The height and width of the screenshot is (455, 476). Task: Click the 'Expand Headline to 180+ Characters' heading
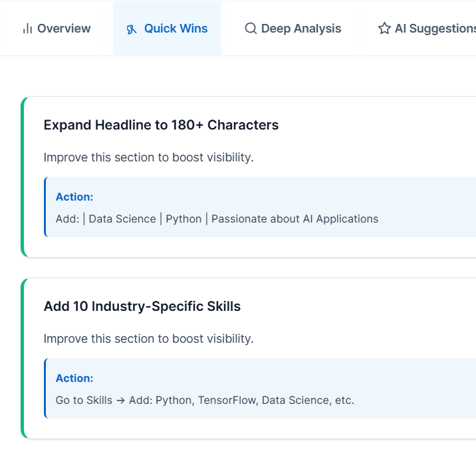coord(161,125)
